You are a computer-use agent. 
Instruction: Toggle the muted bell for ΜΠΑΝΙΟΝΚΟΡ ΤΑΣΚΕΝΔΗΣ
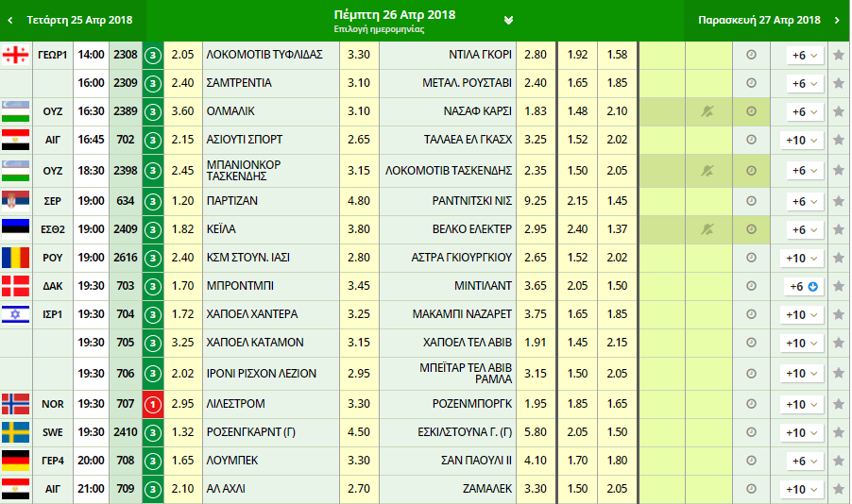707,171
